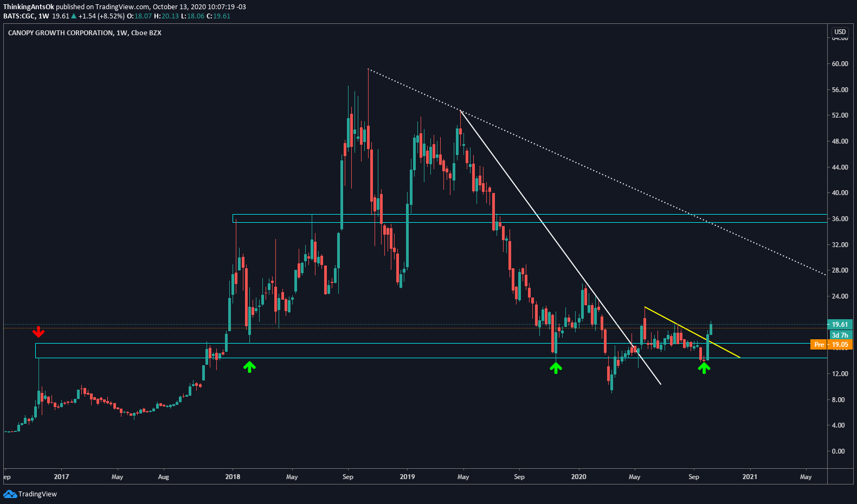
Task: Click the TradingView wordmark at the bottom
Action: pos(37,494)
